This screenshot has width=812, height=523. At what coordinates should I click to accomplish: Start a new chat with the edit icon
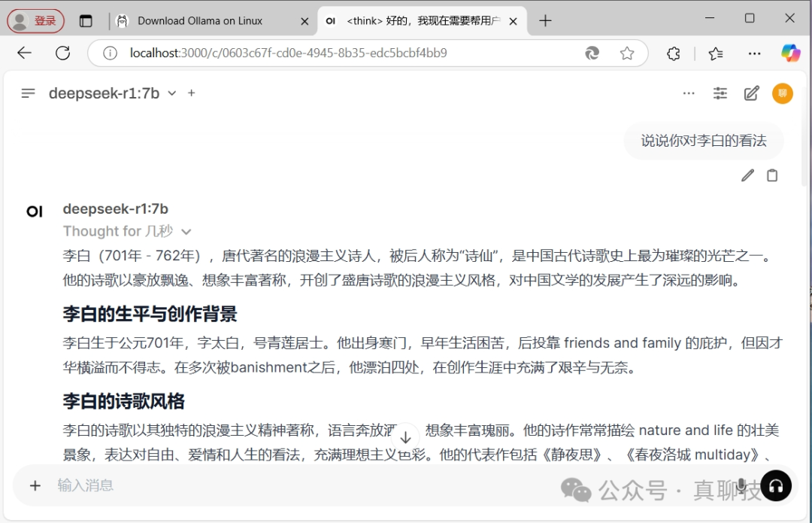point(751,93)
